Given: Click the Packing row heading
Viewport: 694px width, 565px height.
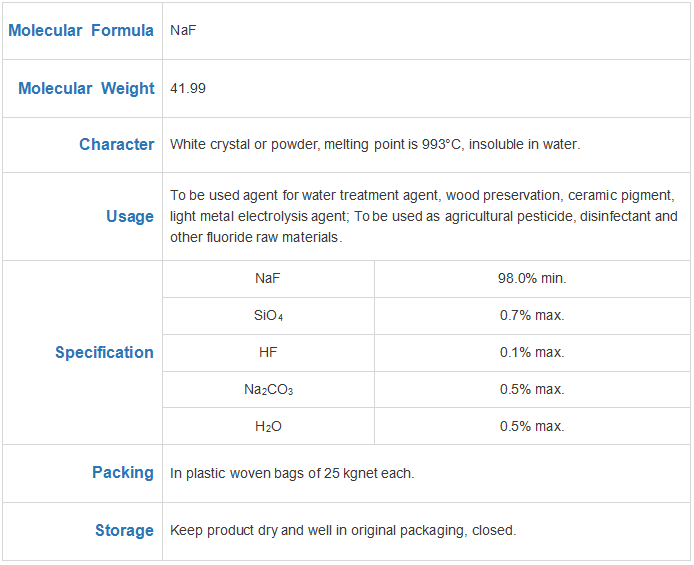Looking at the screenshot, I should 123,473.
